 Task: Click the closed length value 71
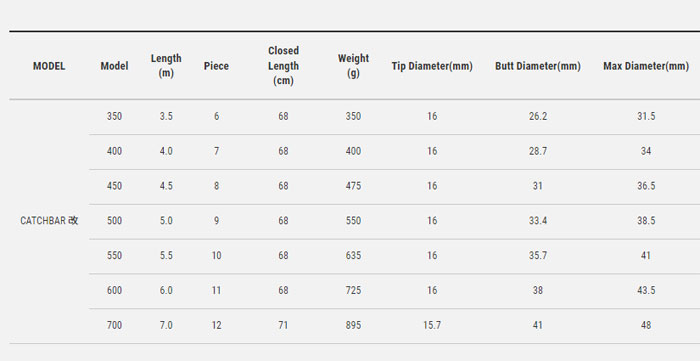(283, 325)
